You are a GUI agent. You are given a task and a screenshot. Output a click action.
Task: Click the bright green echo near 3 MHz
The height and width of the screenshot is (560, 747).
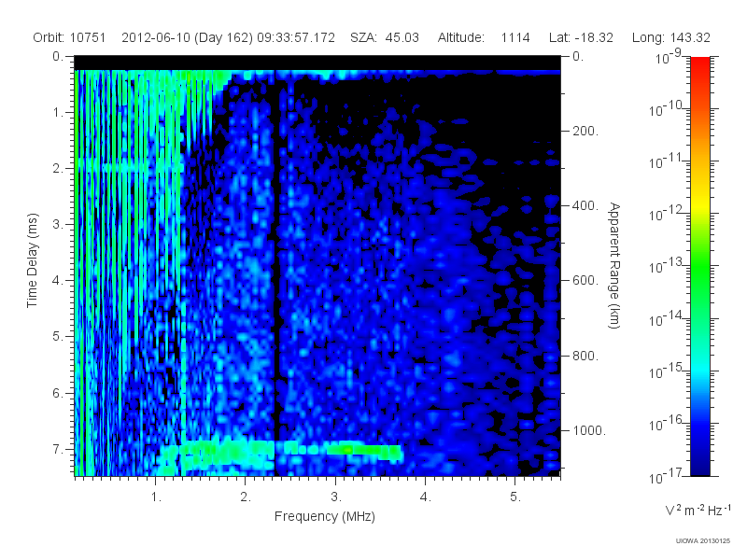pyautogui.click(x=364, y=450)
